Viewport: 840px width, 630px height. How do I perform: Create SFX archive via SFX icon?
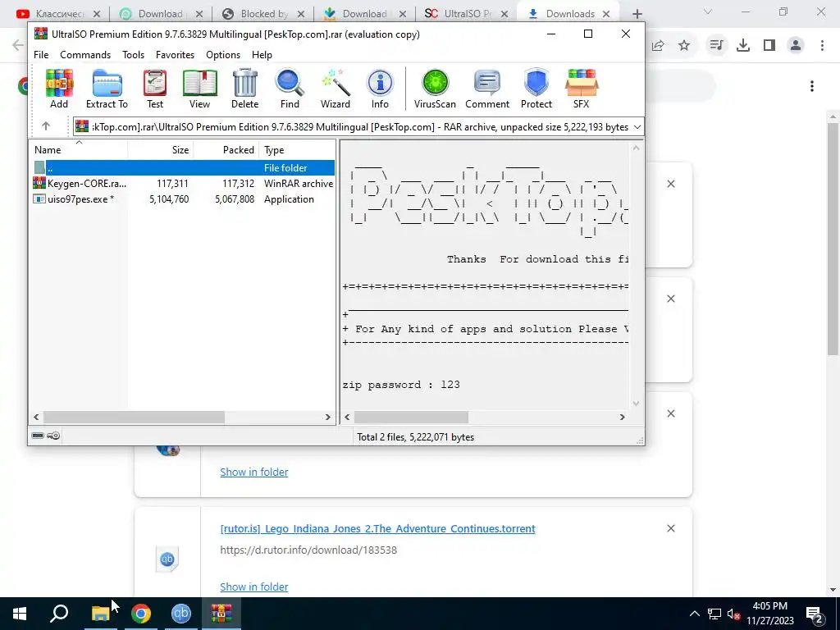point(582,89)
